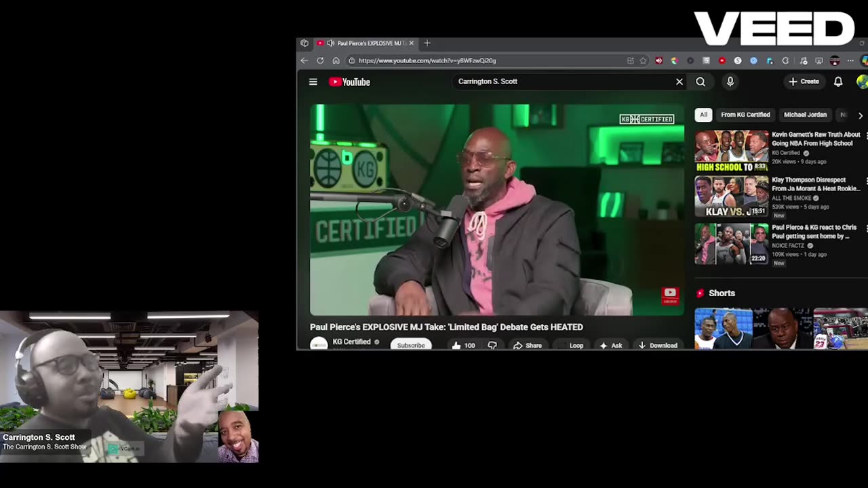Select the Michael Jordan filter chip
This screenshot has height=488, width=868.
pos(805,115)
